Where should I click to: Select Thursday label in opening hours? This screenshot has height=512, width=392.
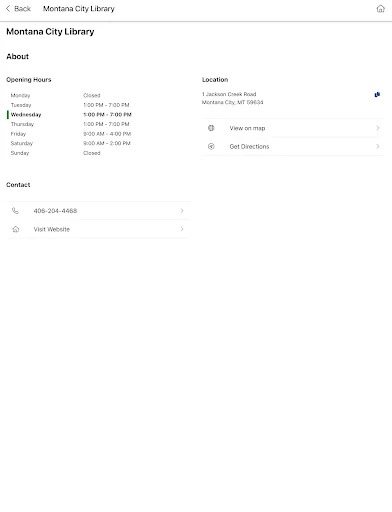point(22,124)
